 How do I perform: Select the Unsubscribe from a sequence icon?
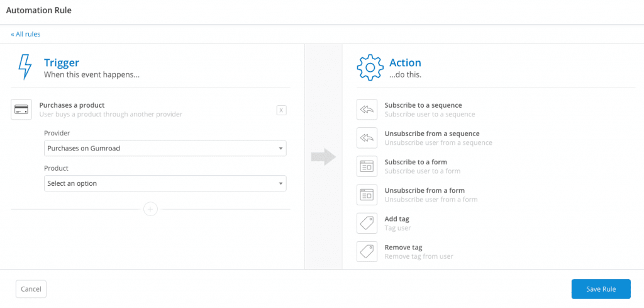[367, 138]
